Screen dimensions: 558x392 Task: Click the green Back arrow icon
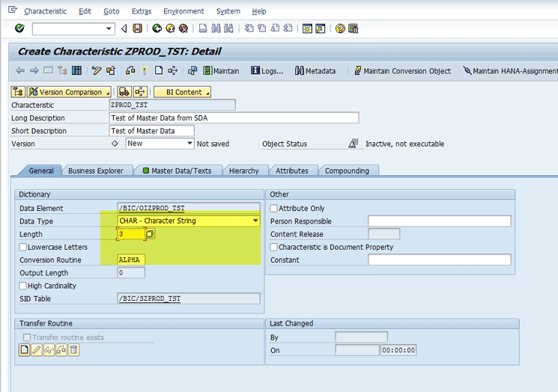click(157, 28)
